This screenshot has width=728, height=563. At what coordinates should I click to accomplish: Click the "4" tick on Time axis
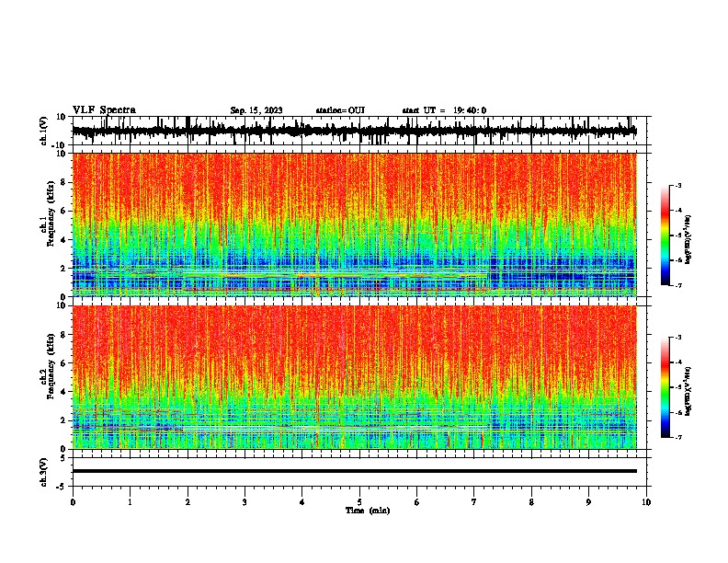click(301, 502)
